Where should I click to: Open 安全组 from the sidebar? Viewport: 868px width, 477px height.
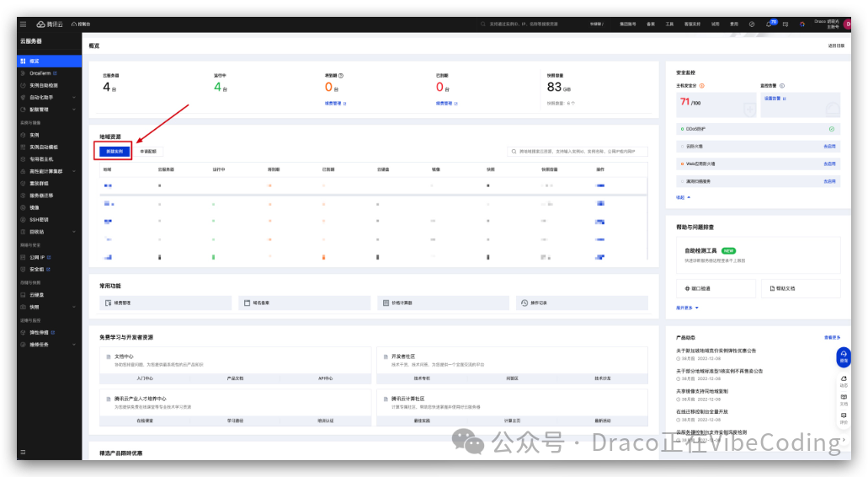point(38,269)
